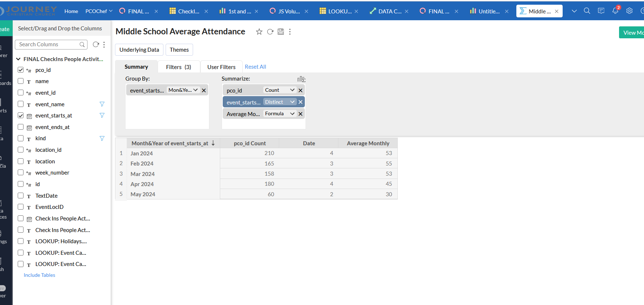This screenshot has height=305, width=644.
Task: Check the event_ends_at column checkbox
Action: [x=21, y=127]
